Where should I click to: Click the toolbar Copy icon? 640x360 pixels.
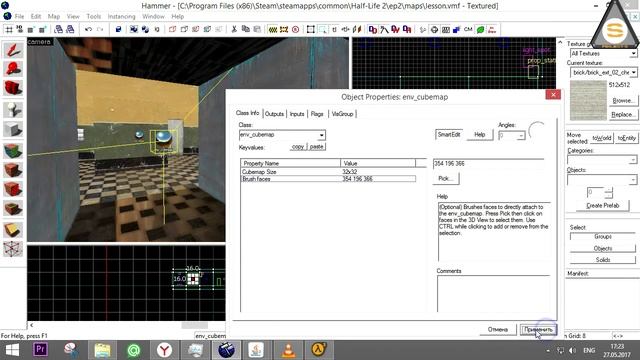245,29
